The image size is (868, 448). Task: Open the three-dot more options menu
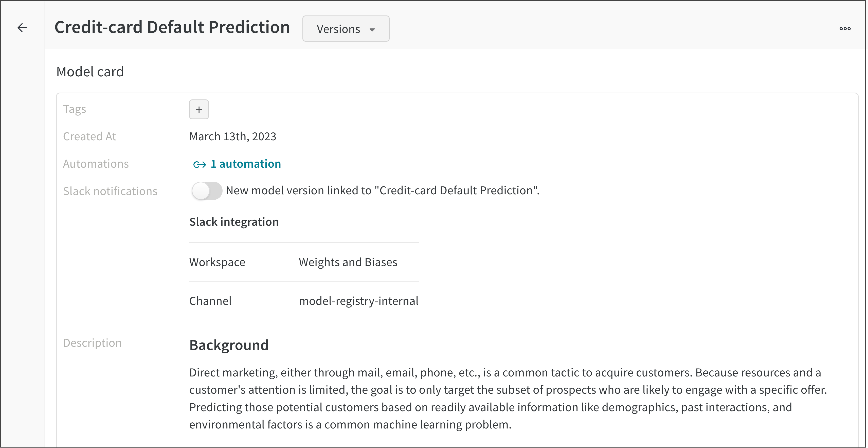click(x=845, y=29)
